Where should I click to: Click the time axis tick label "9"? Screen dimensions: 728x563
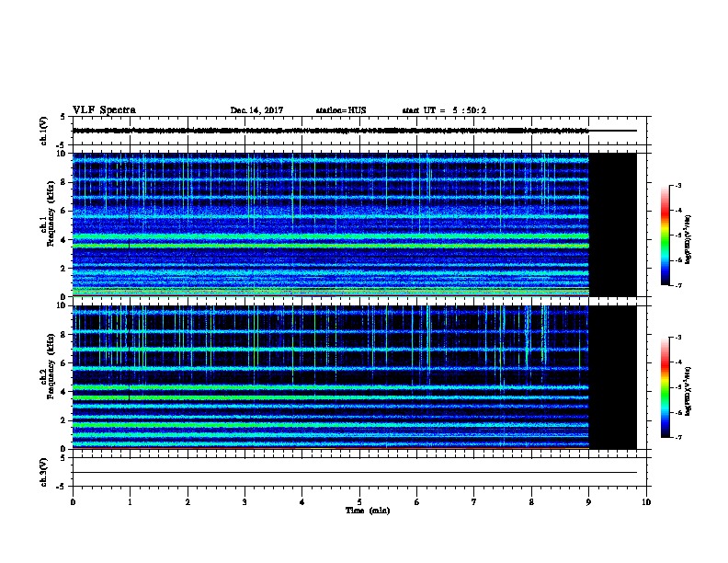pos(588,502)
